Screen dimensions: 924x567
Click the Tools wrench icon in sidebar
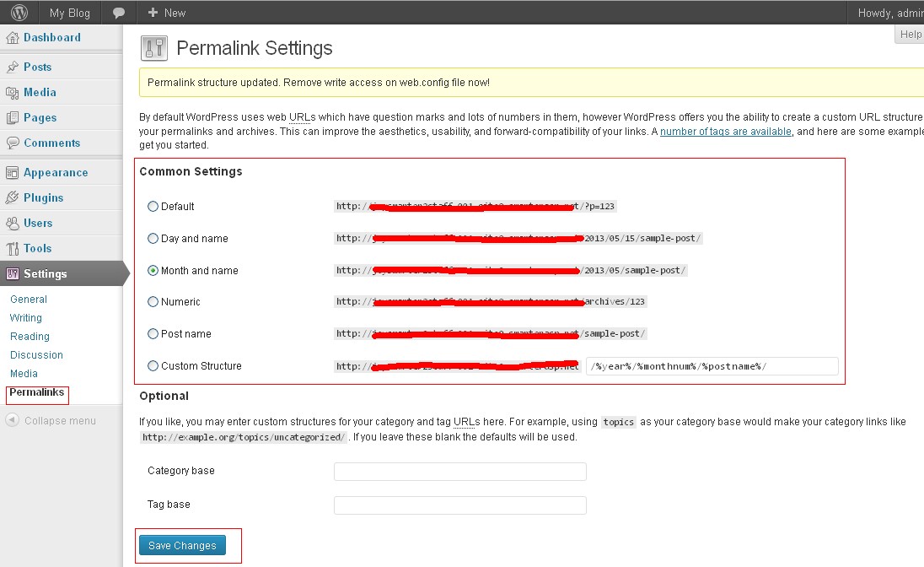[x=12, y=249]
